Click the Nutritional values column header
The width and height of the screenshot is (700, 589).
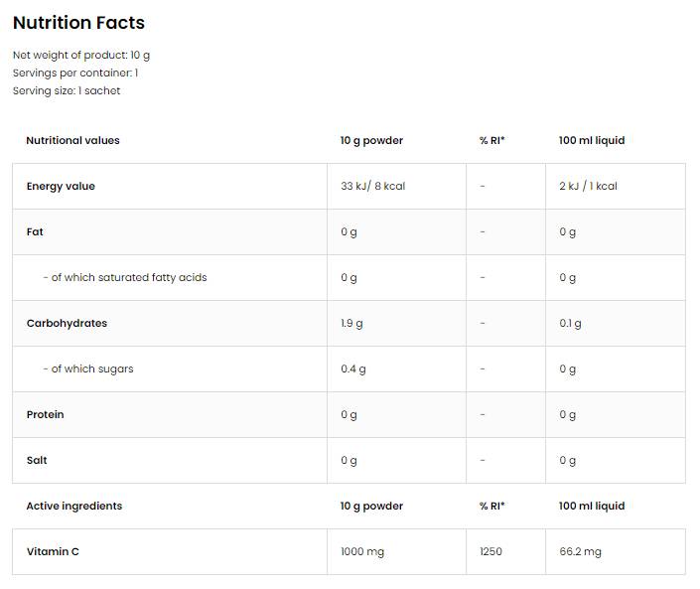tap(72, 141)
